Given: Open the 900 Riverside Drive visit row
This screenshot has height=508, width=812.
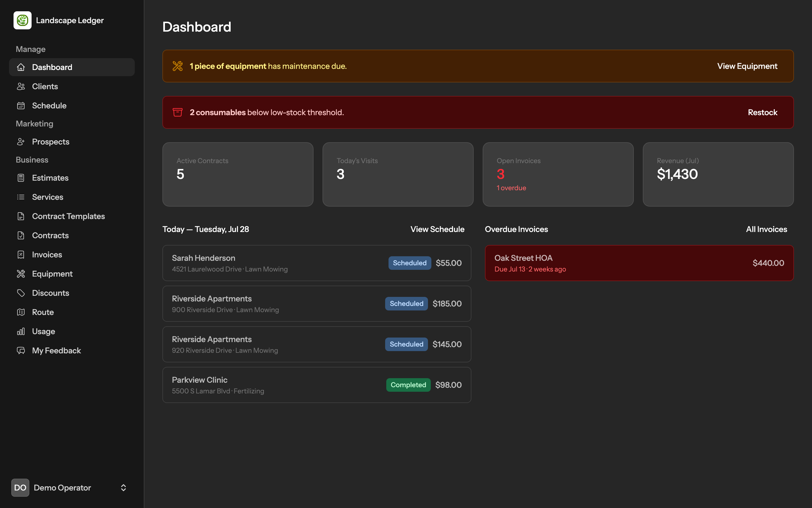Looking at the screenshot, I should [317, 304].
